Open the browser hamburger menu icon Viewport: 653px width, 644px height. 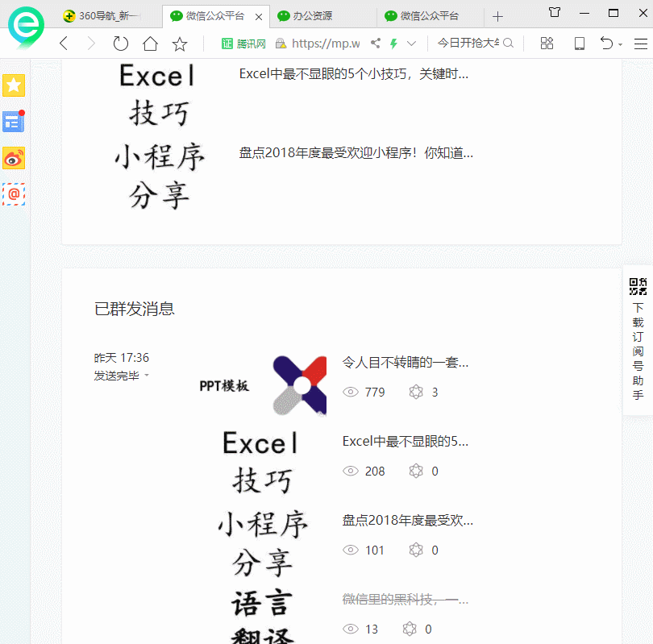click(x=639, y=43)
